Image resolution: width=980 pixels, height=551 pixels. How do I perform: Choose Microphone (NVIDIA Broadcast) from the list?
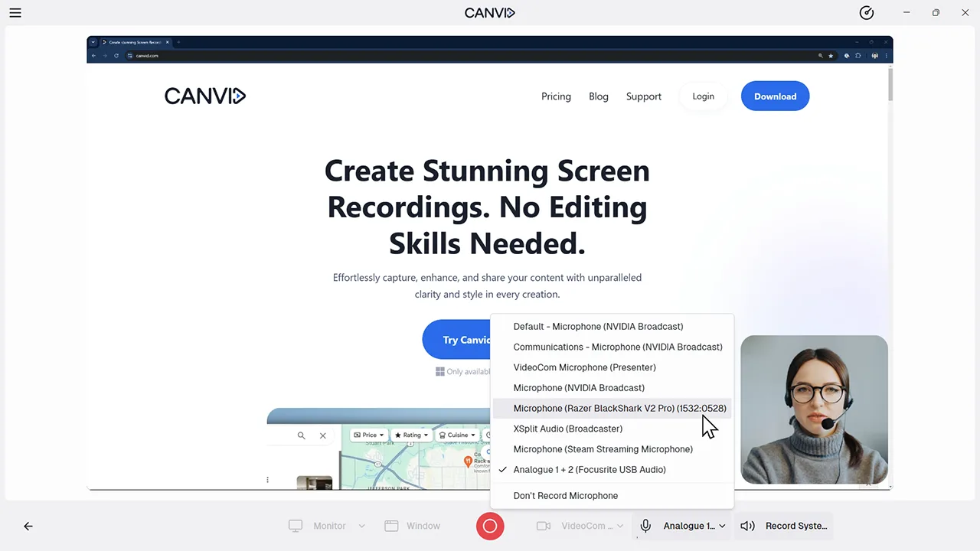[x=579, y=387]
